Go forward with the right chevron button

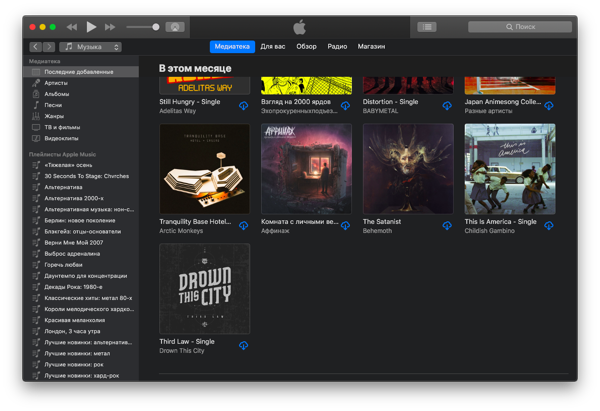(49, 47)
